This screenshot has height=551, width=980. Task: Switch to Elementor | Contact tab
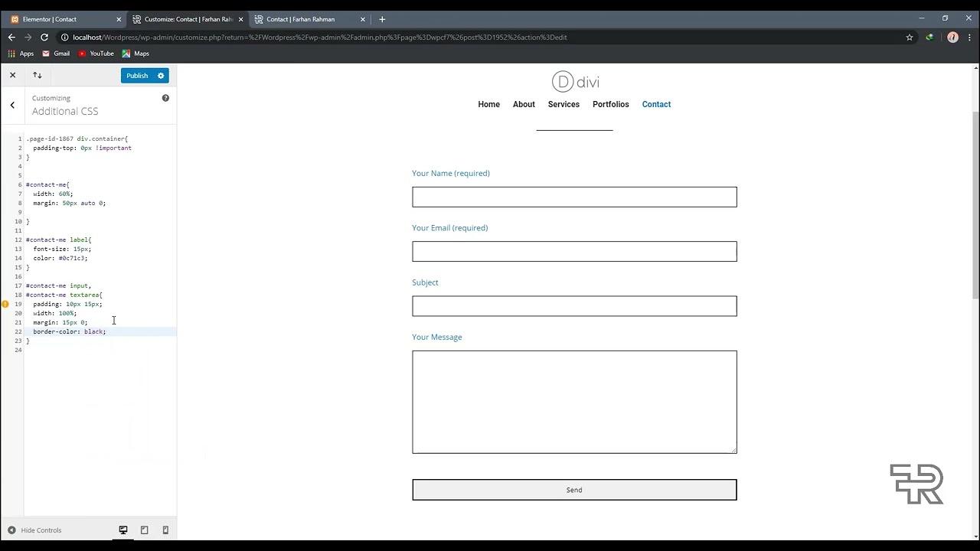pos(65,19)
